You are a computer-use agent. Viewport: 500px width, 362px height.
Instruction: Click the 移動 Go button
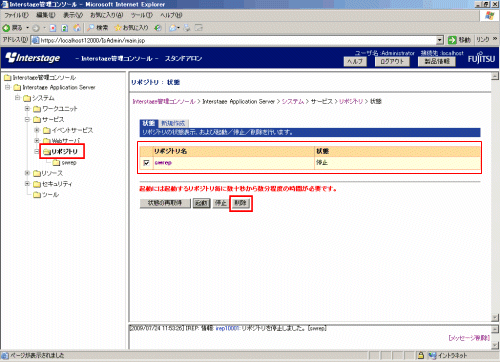click(x=459, y=40)
